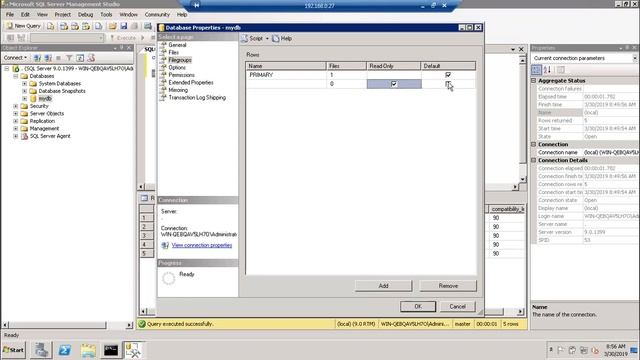Click the Script button in Database Properties dialog

pos(252,38)
